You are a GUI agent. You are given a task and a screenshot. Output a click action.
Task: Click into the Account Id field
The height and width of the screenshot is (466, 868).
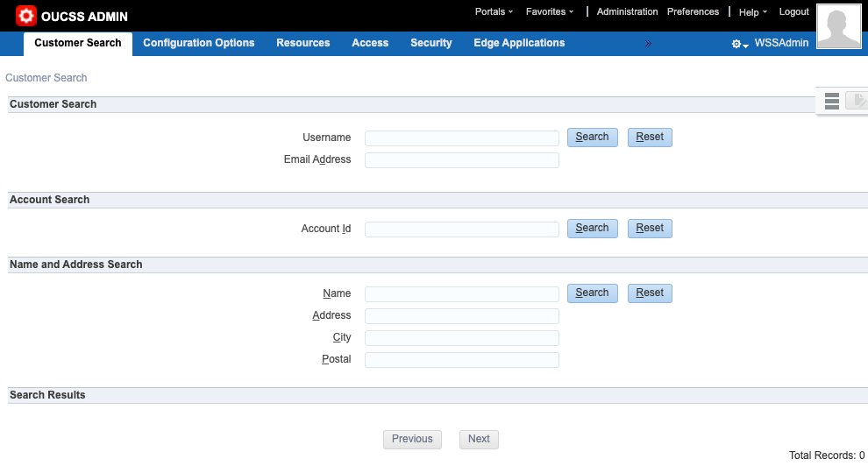click(462, 229)
